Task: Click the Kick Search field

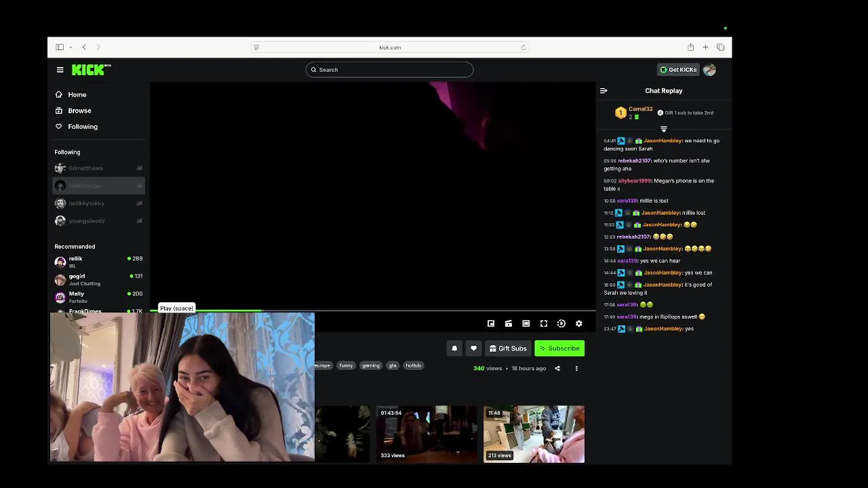Action: click(389, 70)
